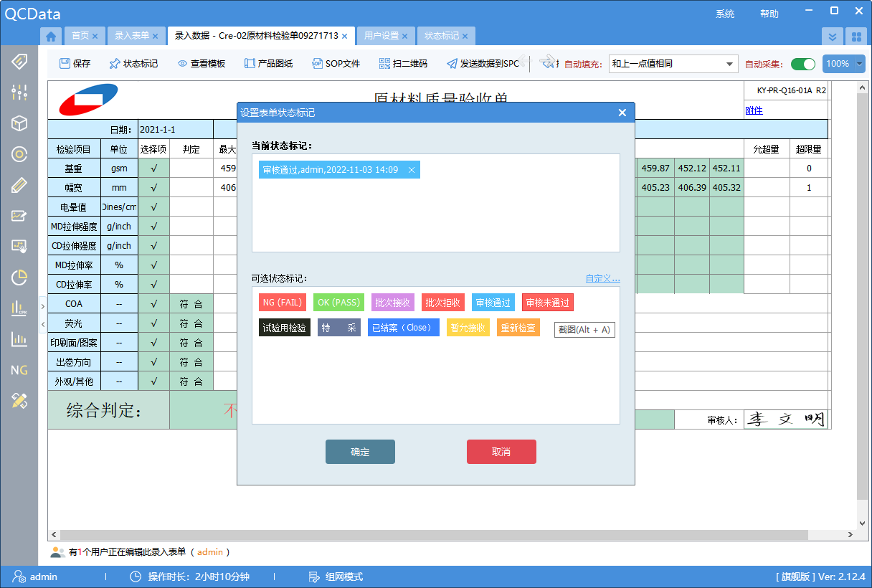Open the parameter sliders tool in sidebar
Image resolution: width=872 pixels, height=588 pixels.
pos(19,92)
